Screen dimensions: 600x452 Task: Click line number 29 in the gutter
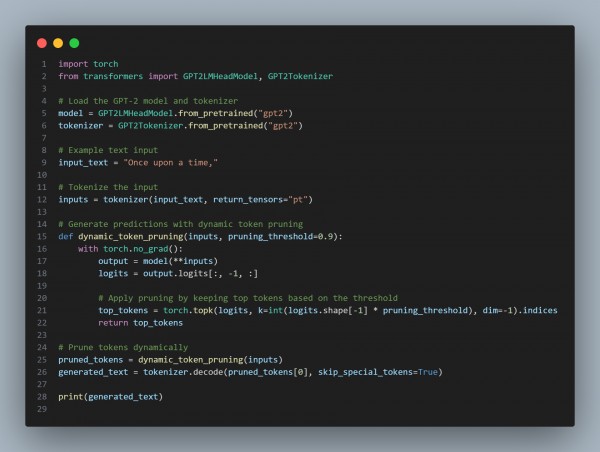pyautogui.click(x=42, y=409)
